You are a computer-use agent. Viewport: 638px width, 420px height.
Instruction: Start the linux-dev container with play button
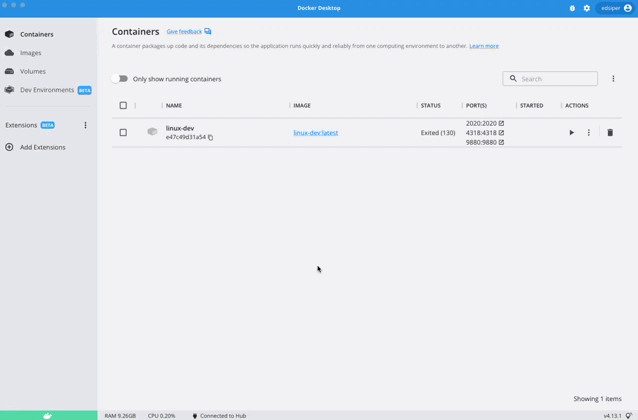pos(571,133)
